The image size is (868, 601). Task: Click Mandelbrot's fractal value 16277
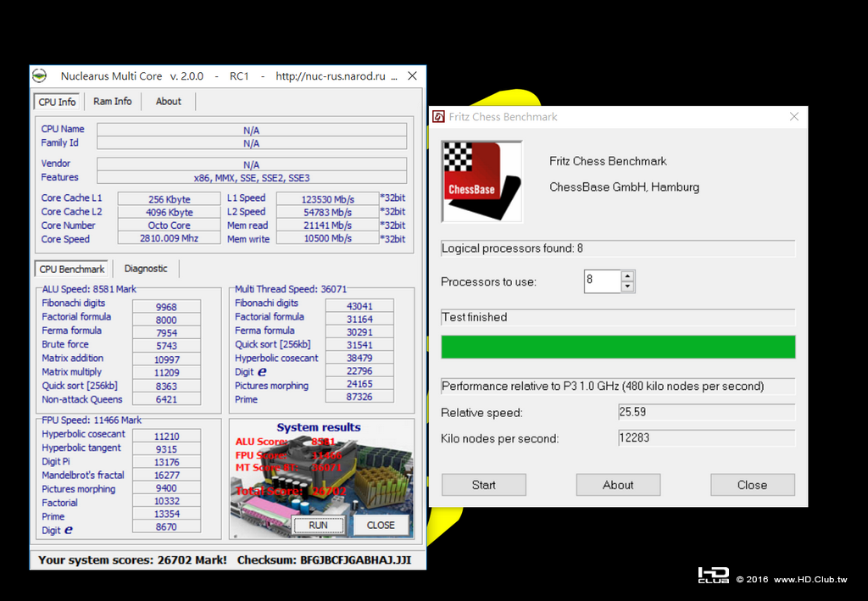(x=166, y=475)
